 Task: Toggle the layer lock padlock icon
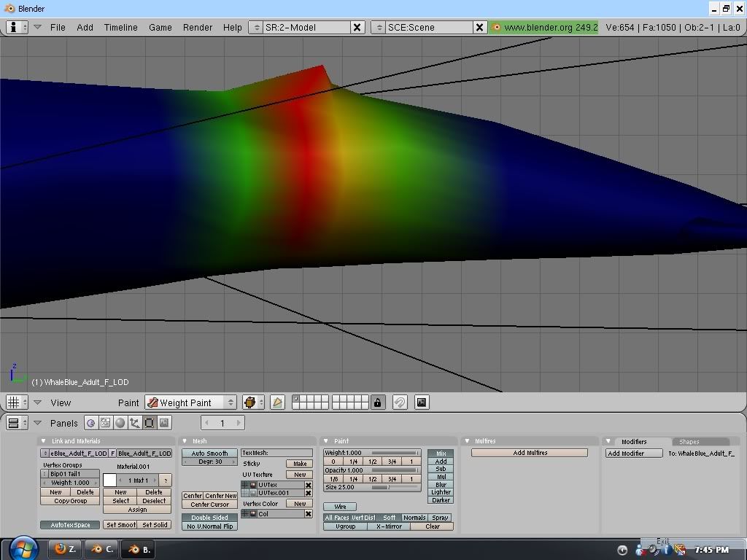[377, 402]
